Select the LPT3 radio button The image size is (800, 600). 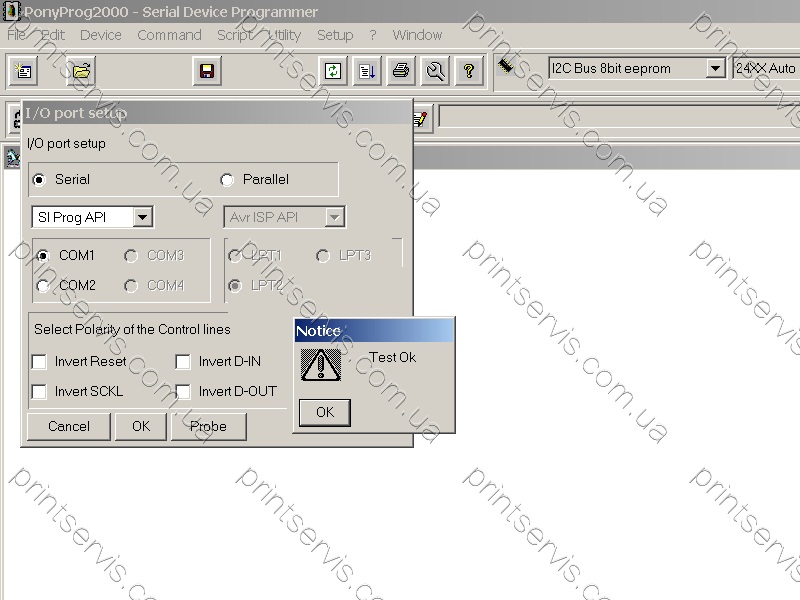click(x=322, y=256)
